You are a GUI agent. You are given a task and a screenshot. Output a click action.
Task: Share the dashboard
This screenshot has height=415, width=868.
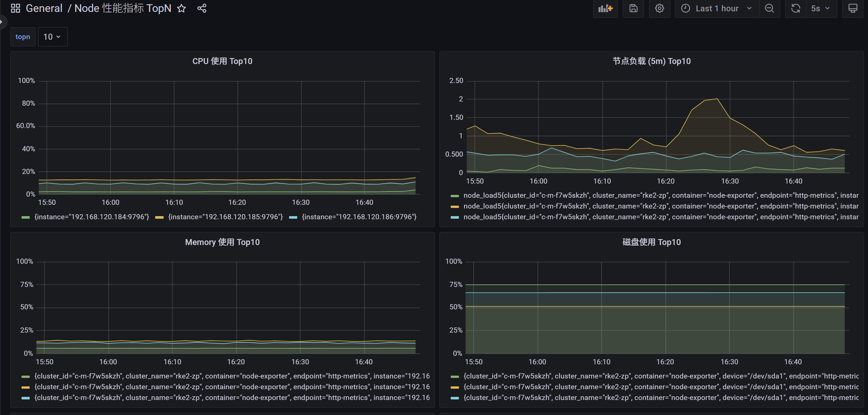pos(202,8)
